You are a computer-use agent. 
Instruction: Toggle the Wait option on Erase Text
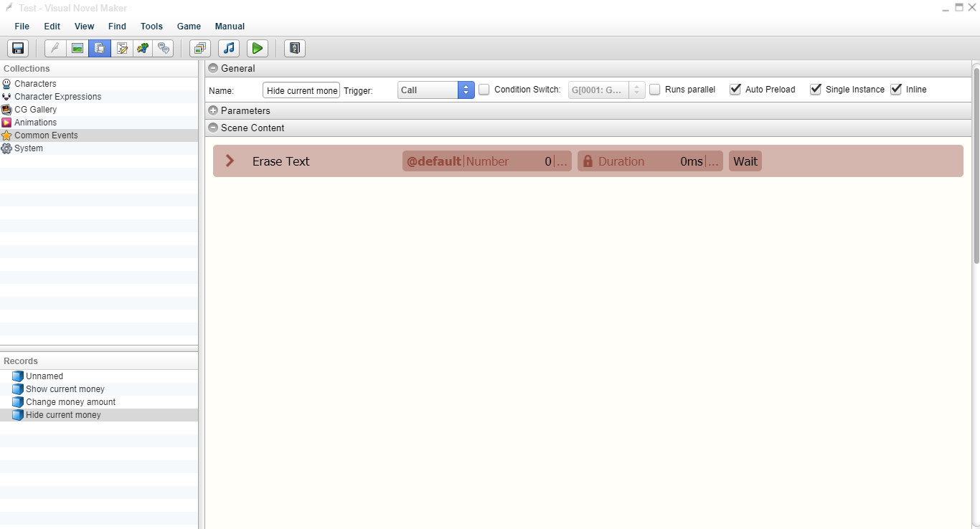tap(745, 161)
